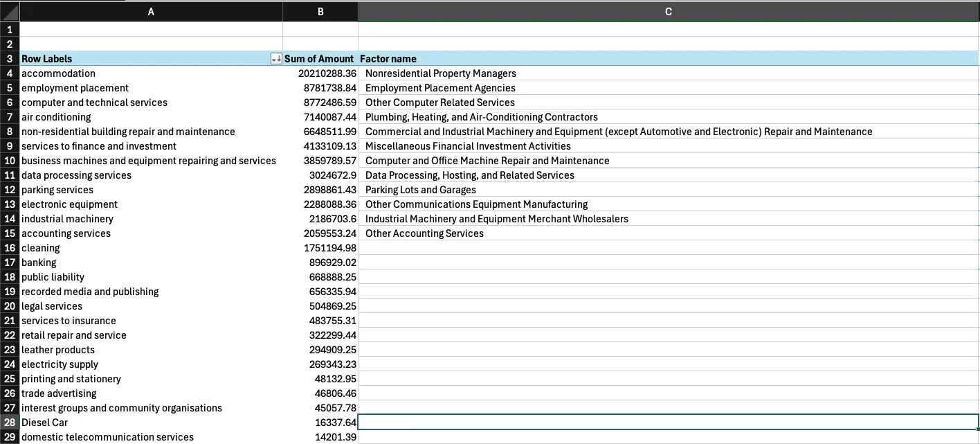Select column C header

669,11
